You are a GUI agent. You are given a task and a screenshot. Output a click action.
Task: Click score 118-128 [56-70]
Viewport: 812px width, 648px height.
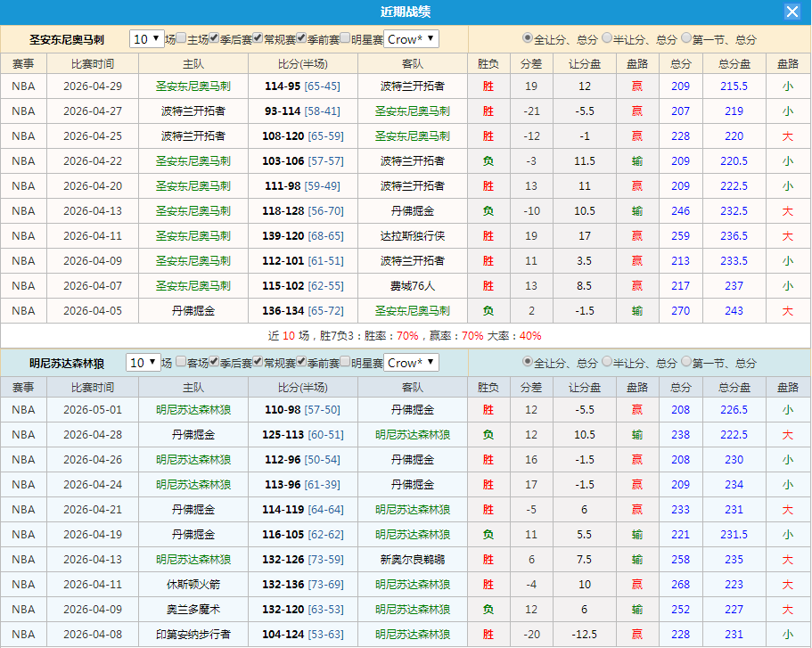click(302, 211)
